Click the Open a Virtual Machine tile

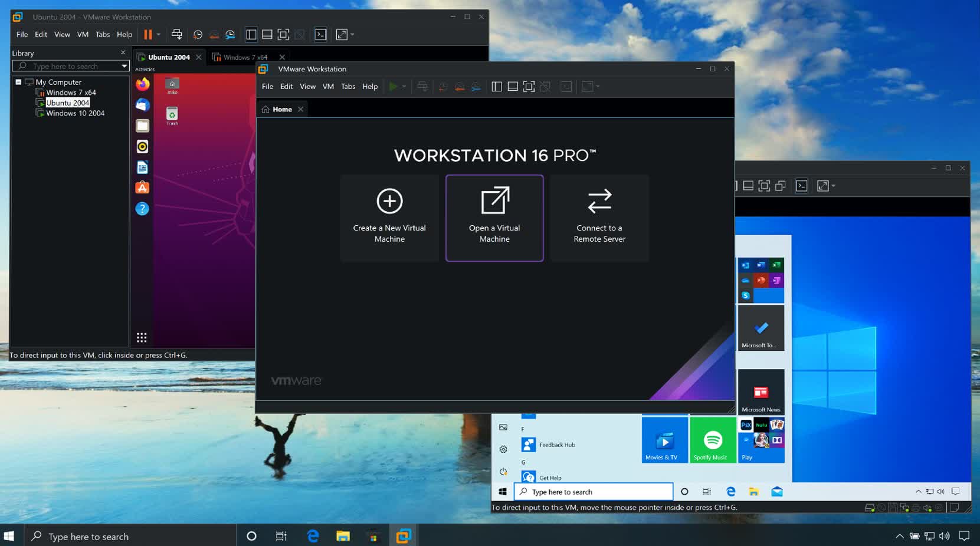494,218
